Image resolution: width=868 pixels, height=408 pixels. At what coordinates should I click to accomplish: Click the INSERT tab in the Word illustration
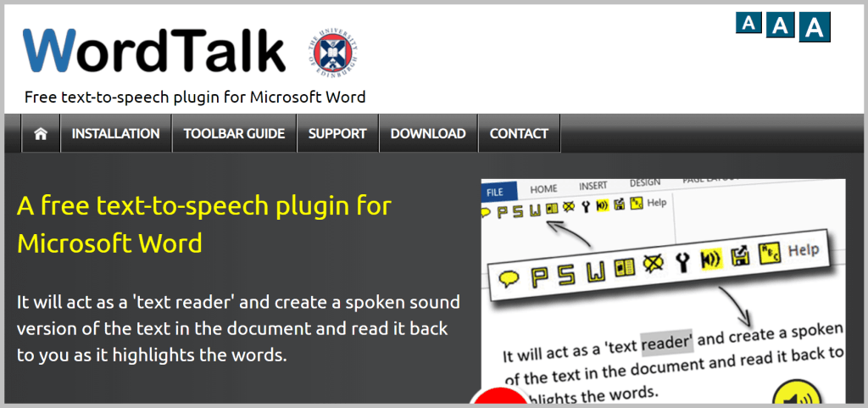(593, 186)
